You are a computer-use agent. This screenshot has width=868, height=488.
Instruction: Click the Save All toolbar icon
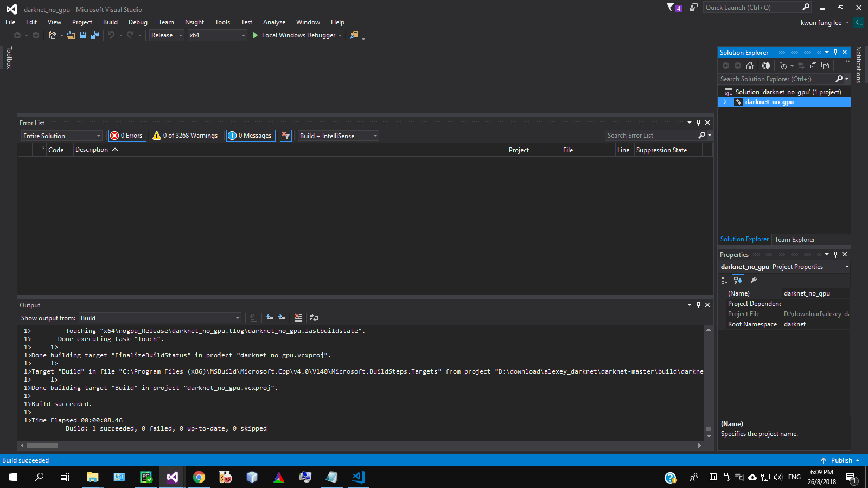(x=95, y=35)
